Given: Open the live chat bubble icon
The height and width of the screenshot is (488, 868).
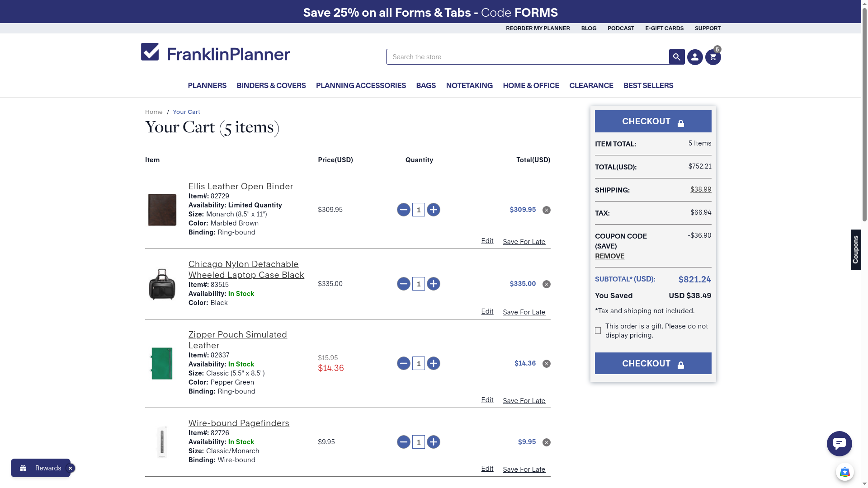Looking at the screenshot, I should point(839,444).
